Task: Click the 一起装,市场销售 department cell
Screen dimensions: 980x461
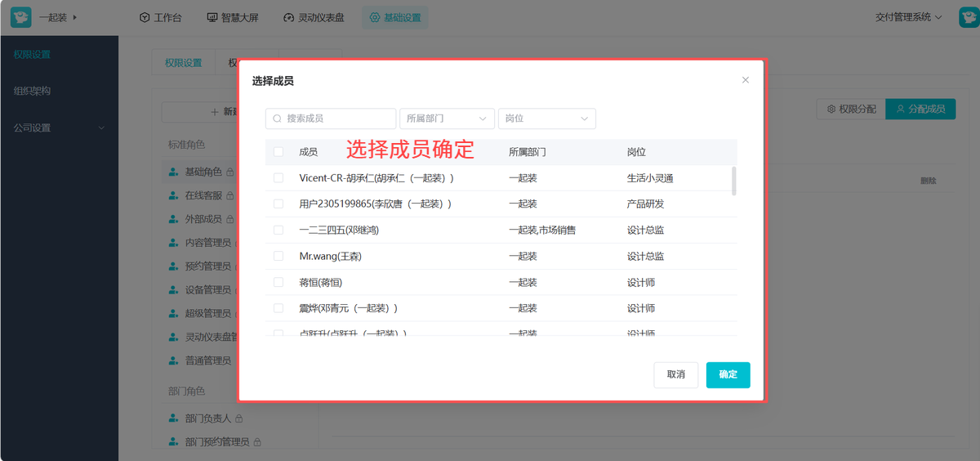Action: click(542, 230)
